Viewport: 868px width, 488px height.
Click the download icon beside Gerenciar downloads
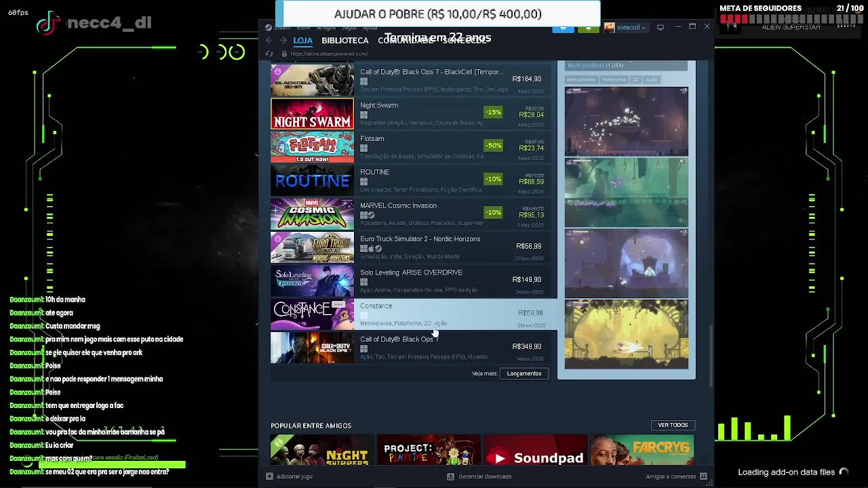pyautogui.click(x=450, y=476)
